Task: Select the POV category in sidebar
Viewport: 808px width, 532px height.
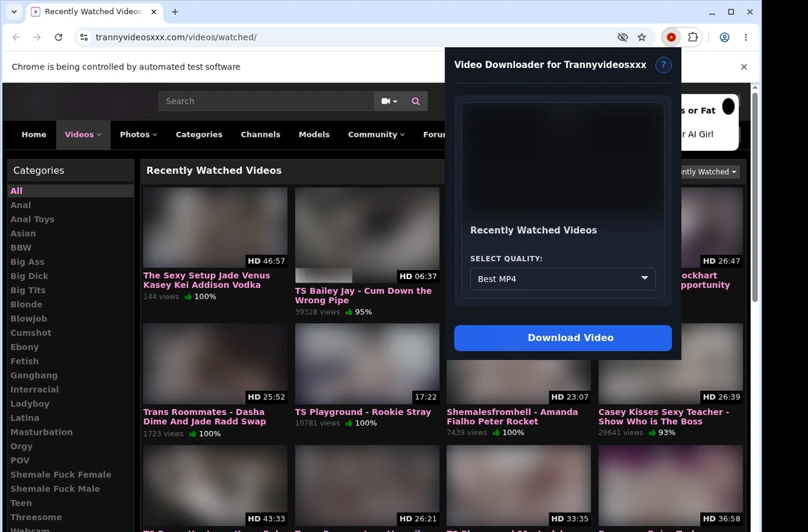Action: [x=20, y=461]
